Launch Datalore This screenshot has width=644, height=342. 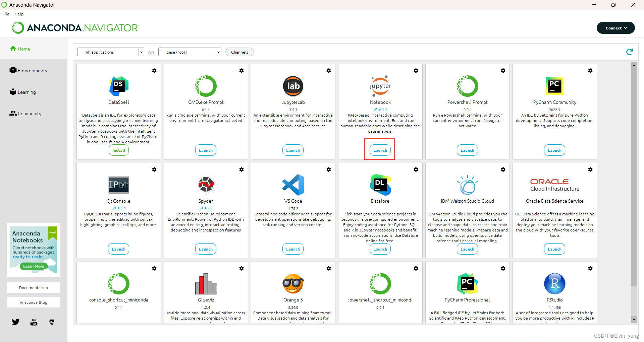(x=380, y=249)
